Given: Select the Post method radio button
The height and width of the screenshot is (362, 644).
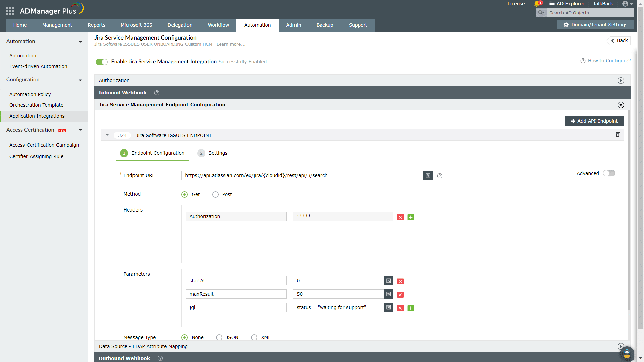Looking at the screenshot, I should (x=215, y=194).
